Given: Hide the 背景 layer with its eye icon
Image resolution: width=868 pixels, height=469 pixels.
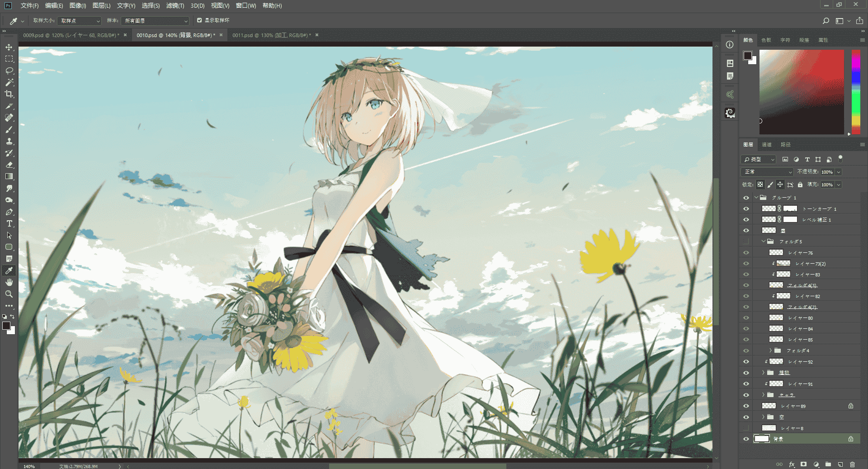Looking at the screenshot, I should pyautogui.click(x=746, y=439).
